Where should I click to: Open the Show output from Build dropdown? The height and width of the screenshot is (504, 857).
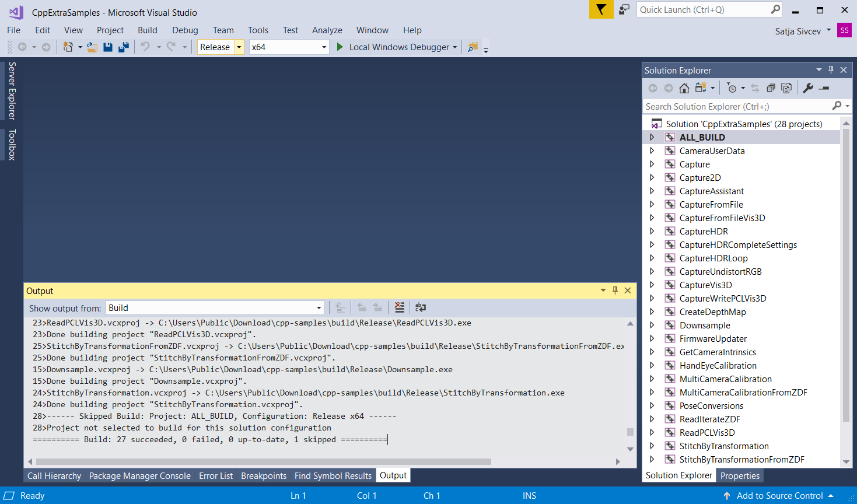click(319, 308)
